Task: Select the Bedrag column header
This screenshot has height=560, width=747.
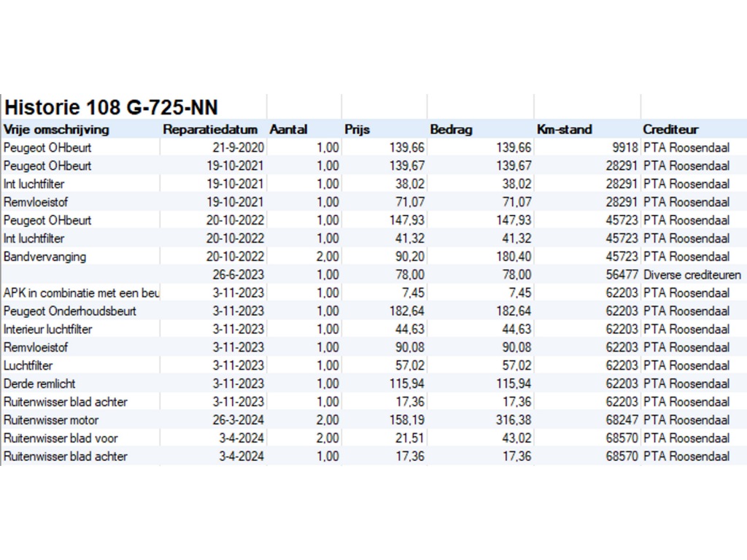Action: [452, 130]
